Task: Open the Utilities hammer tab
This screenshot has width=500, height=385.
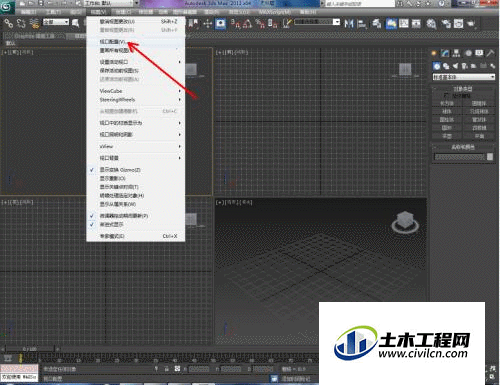Action: [490, 53]
